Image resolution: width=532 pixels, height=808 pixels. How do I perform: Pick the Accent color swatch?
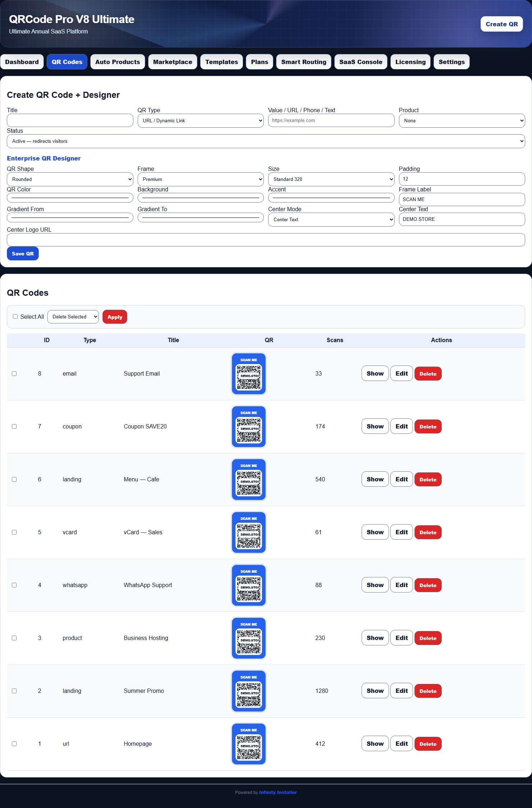(331, 198)
